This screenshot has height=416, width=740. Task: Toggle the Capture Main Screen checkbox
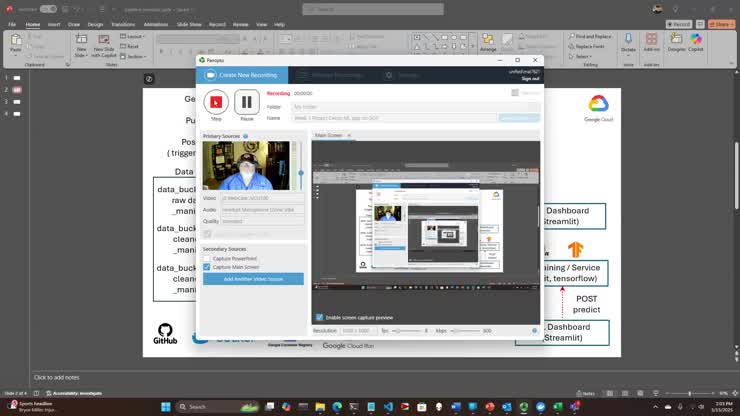pos(207,267)
